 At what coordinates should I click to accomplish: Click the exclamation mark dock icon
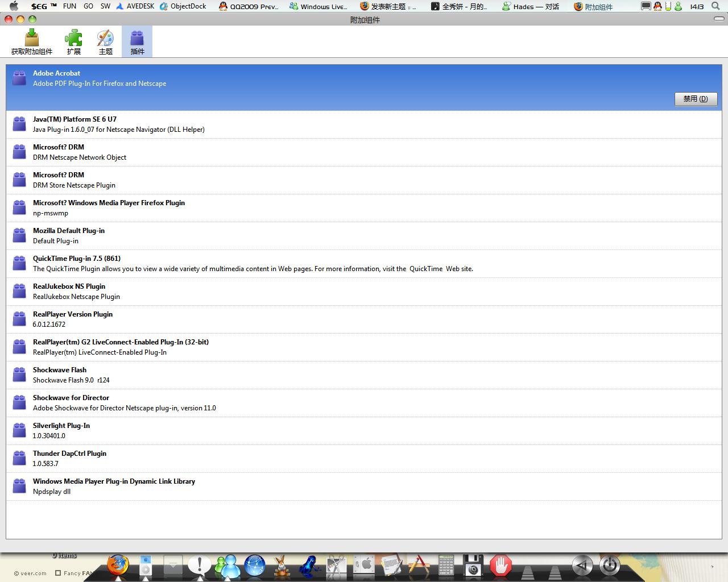tap(199, 566)
